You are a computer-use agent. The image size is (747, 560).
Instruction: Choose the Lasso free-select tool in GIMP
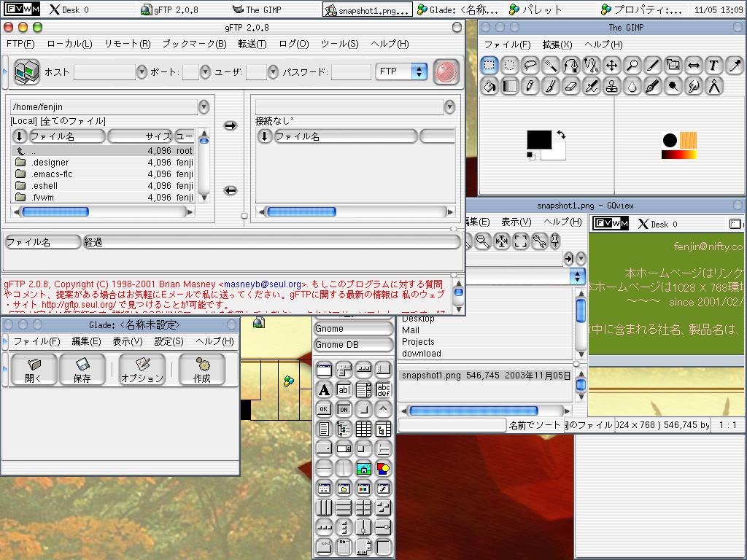[530, 65]
